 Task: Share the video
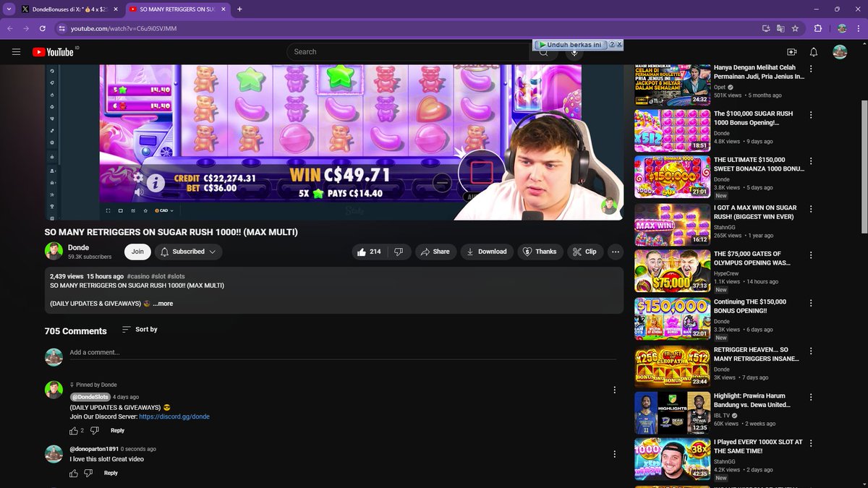[x=435, y=252]
